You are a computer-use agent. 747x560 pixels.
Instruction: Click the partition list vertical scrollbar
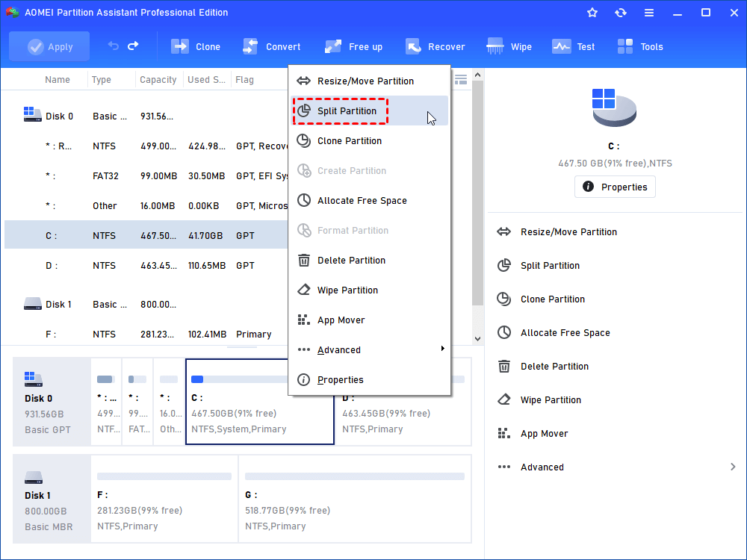(477, 194)
